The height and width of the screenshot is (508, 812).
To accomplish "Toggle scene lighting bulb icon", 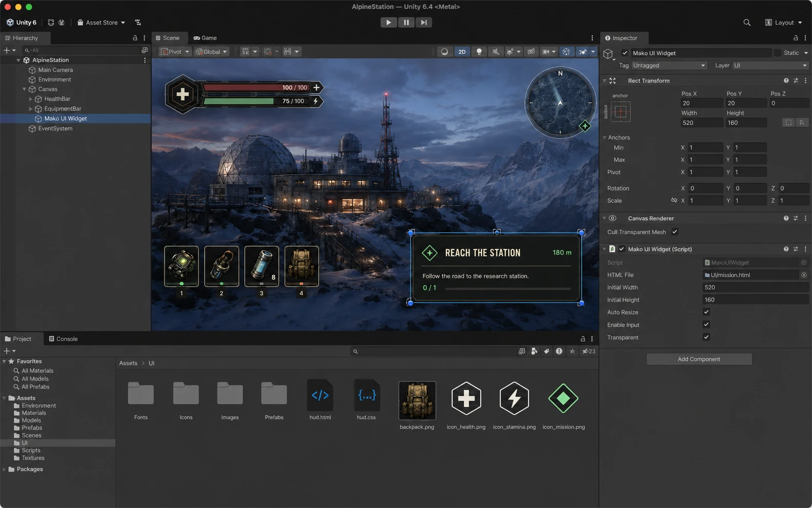I will (x=479, y=52).
